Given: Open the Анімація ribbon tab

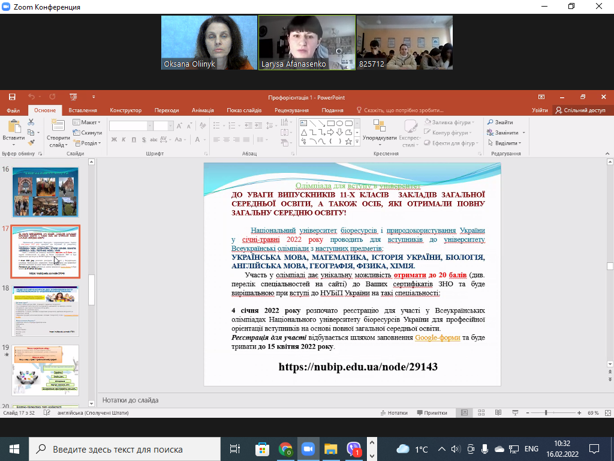Looking at the screenshot, I should point(202,110).
